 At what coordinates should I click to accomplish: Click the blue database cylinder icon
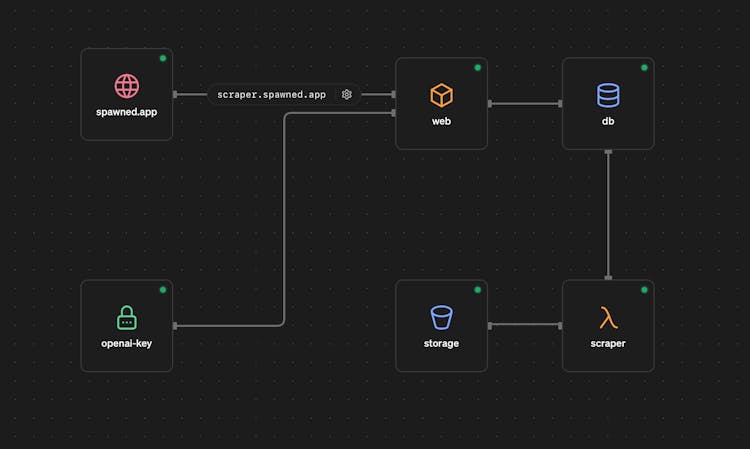pyautogui.click(x=608, y=95)
